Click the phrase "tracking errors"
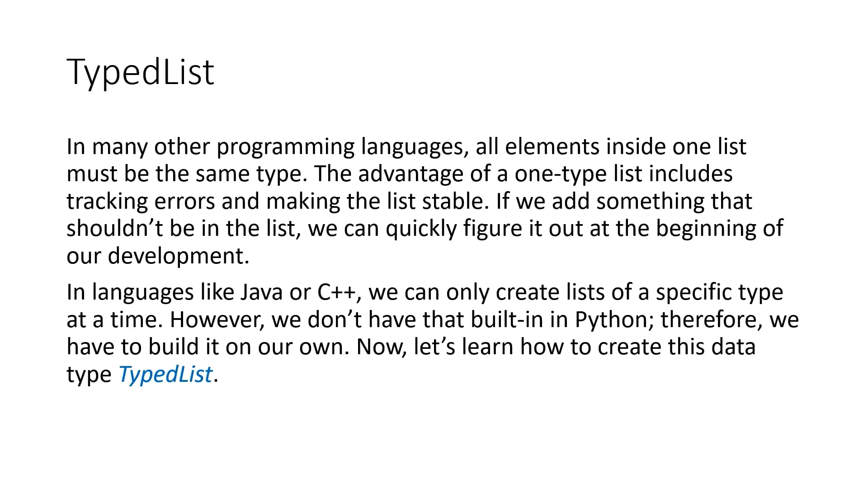The width and height of the screenshot is (868, 488). pyautogui.click(x=141, y=202)
